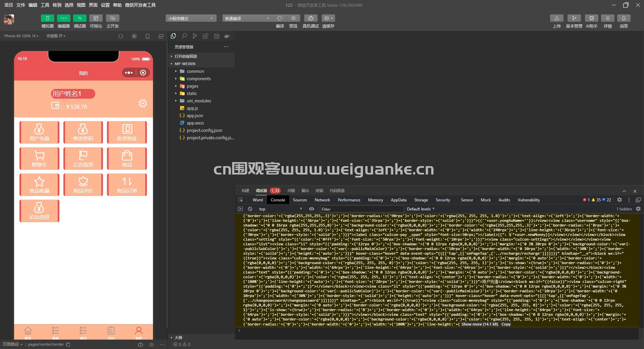Open project.config.json file
The image size is (644, 349).
click(x=201, y=130)
